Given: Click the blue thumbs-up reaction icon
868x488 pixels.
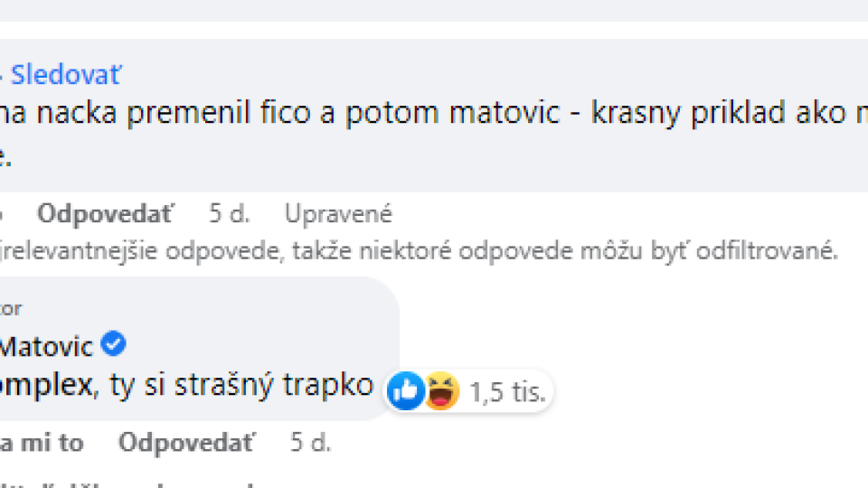Looking at the screenshot, I should coord(405,391).
